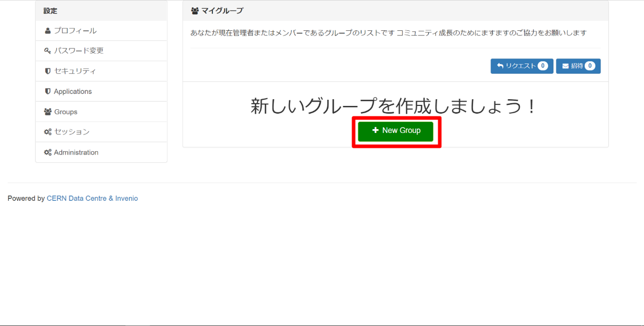Click the gears icon beside セッション
Image resolution: width=644 pixels, height=326 pixels.
click(x=48, y=132)
